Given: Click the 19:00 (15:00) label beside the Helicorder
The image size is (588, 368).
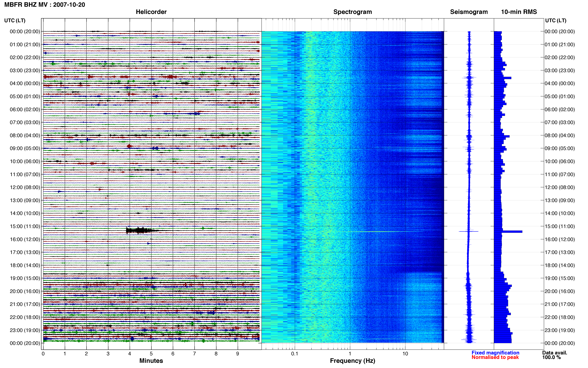Looking at the screenshot, I should 25,278.
